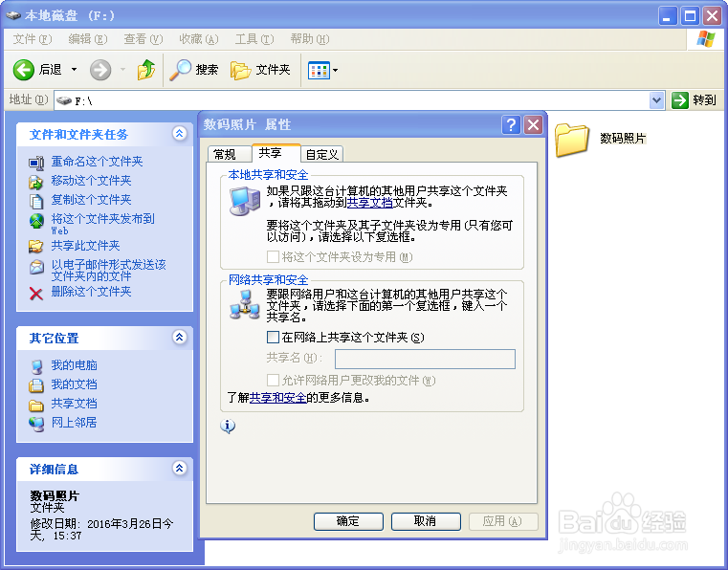Select the Sharing (共享) tab
The width and height of the screenshot is (728, 570).
point(276,153)
